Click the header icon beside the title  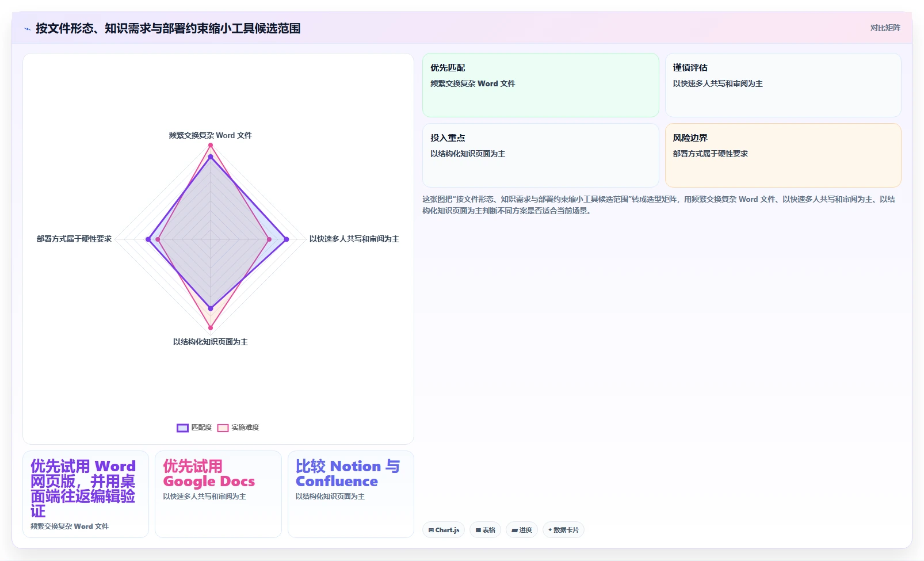(x=27, y=29)
